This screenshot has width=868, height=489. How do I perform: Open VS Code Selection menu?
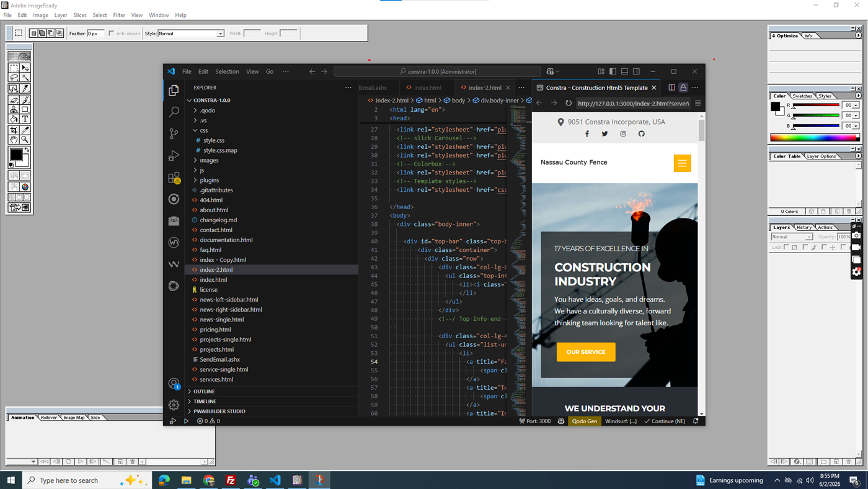click(227, 71)
